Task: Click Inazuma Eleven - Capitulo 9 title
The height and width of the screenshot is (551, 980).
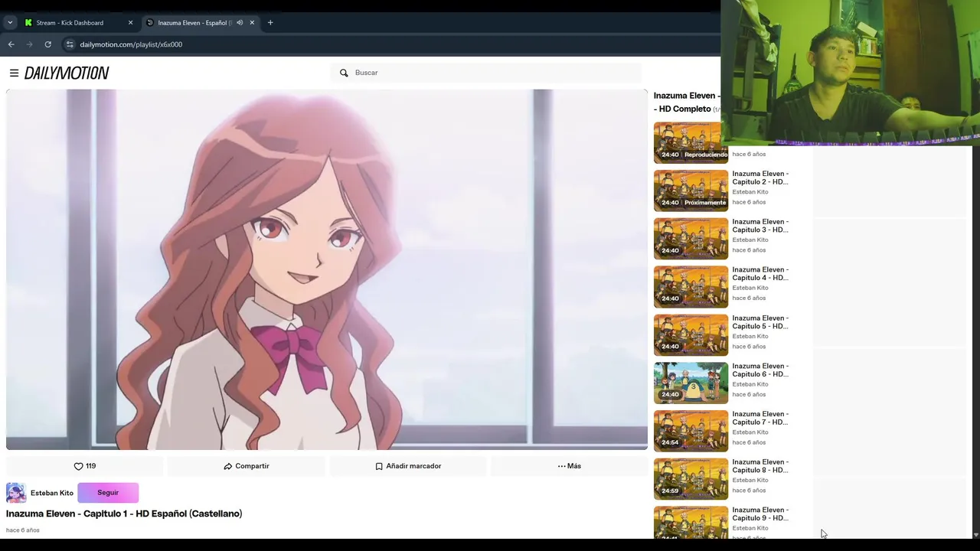Action: [x=760, y=514]
